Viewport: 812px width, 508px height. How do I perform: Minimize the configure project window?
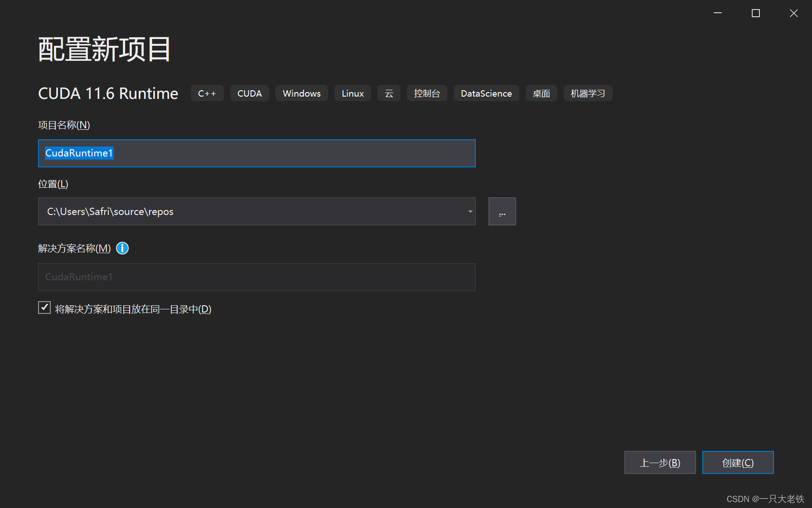pyautogui.click(x=718, y=13)
